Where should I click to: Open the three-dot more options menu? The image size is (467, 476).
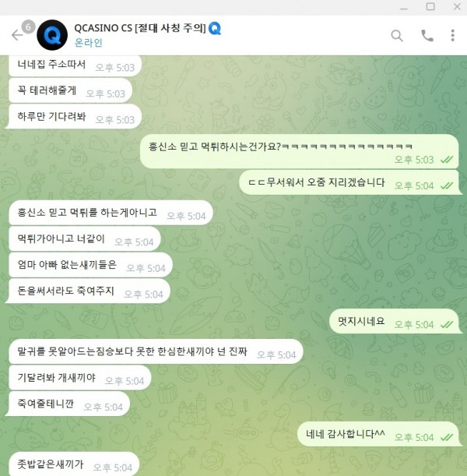pyautogui.click(x=452, y=35)
